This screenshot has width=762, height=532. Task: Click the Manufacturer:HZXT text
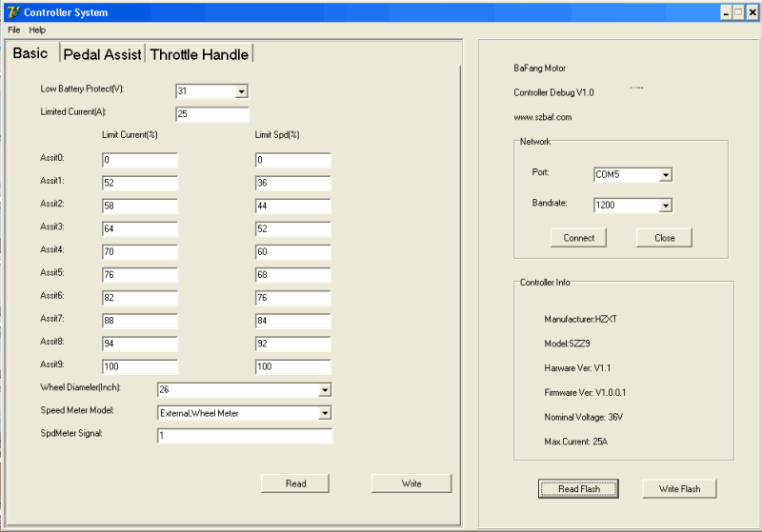point(580,319)
